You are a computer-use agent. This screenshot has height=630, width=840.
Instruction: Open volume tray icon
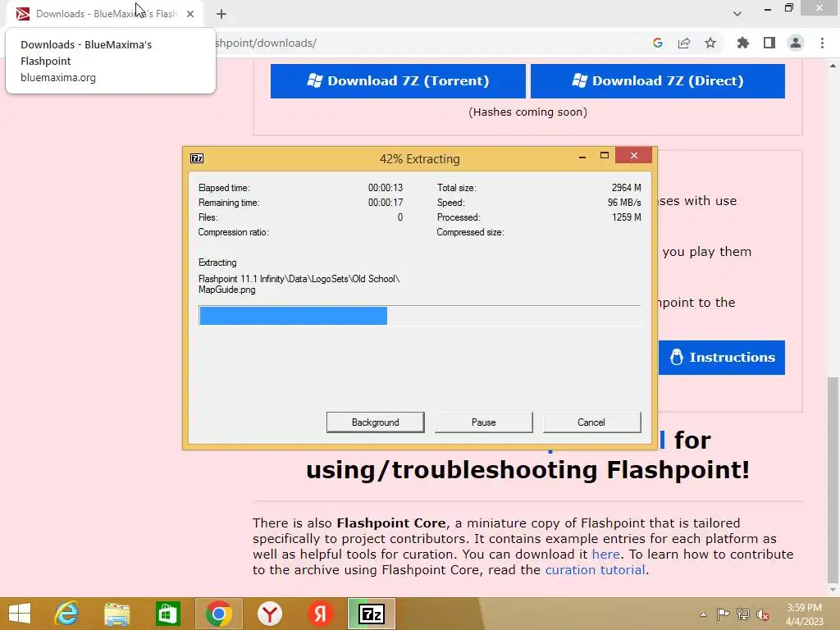coord(763,614)
